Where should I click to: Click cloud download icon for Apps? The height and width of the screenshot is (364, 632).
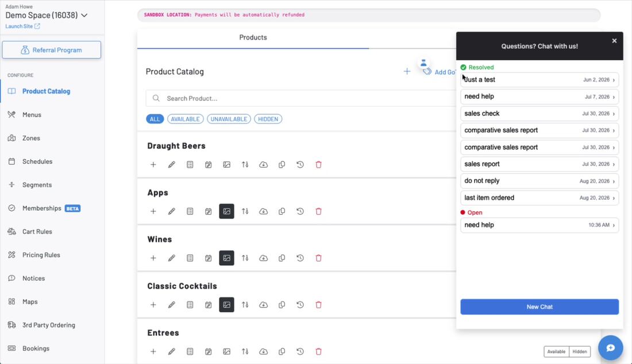(x=263, y=211)
